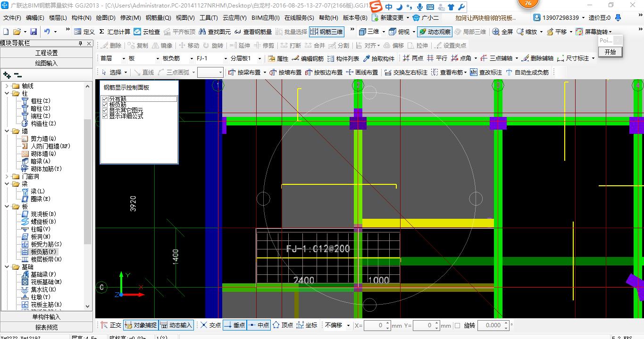Open 绘图(D) menu
The width and height of the screenshot is (644, 339).
(x=106, y=17)
